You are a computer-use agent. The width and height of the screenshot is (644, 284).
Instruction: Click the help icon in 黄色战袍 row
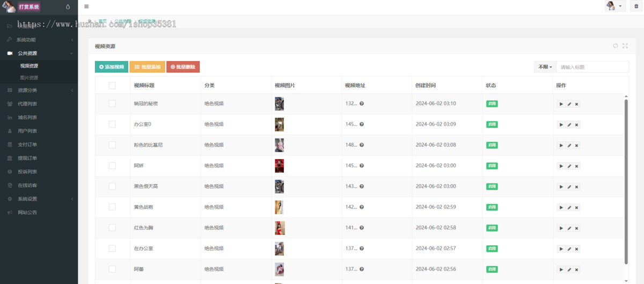pyautogui.click(x=362, y=207)
